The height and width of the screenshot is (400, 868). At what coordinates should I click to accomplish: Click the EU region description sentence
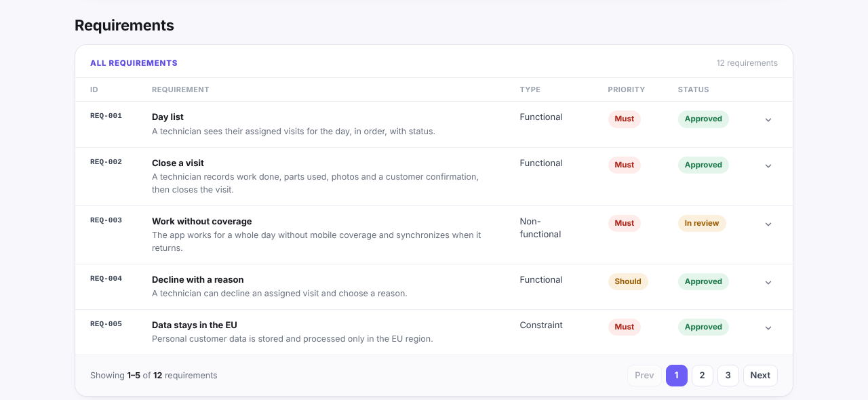[292, 339]
